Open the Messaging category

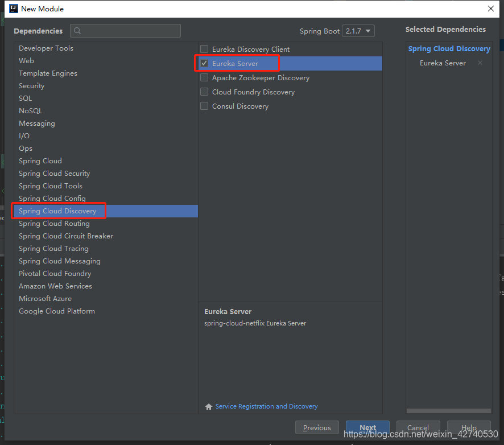(x=106, y=123)
